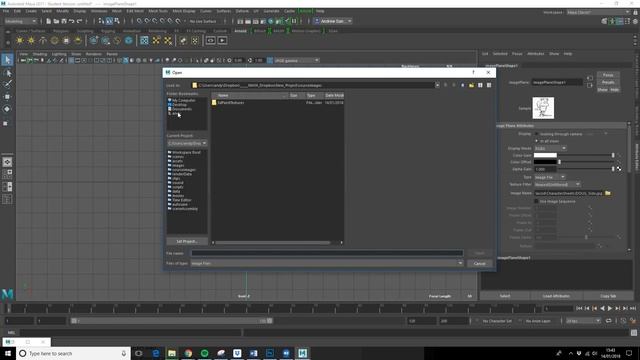Screen dimensions: 640x360
Task: Click create new folder icon in Open dialog
Action: [x=471, y=85]
